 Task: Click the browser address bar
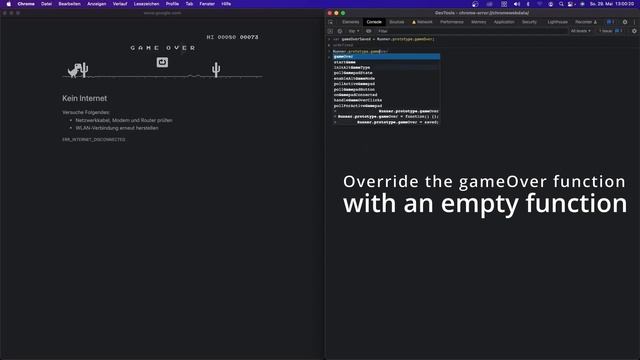(x=162, y=13)
